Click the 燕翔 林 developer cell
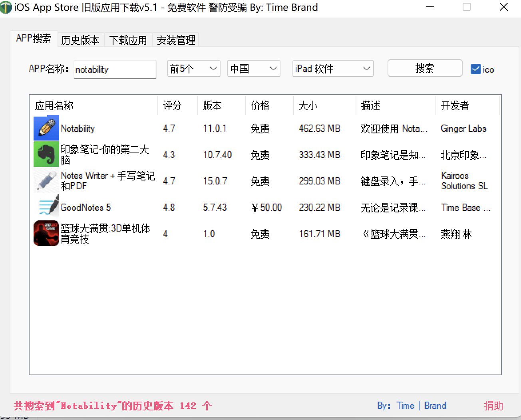Image resolution: width=521 pixels, height=420 pixels. pyautogui.click(x=456, y=234)
